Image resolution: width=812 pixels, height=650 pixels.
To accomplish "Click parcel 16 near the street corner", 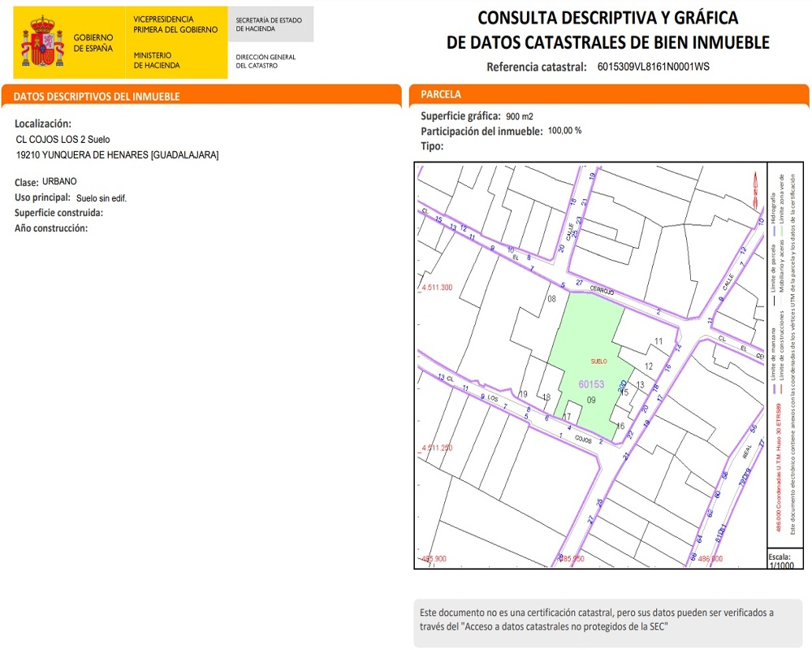I will point(620,426).
